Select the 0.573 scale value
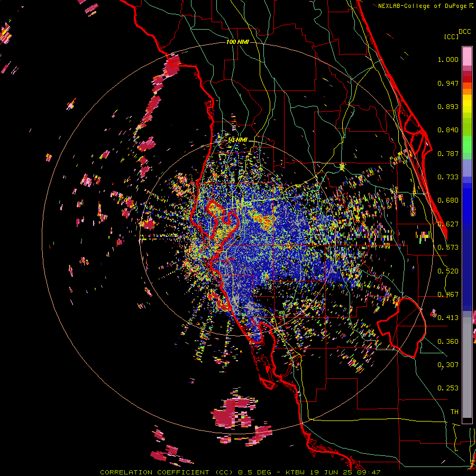 point(448,248)
